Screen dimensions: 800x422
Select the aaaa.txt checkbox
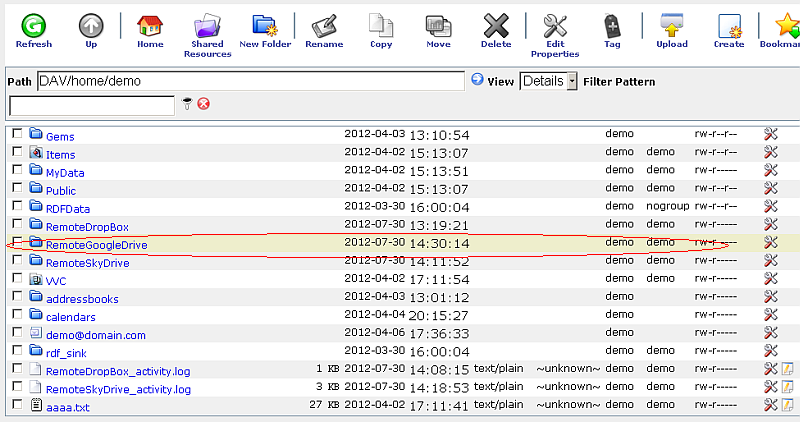[17, 406]
